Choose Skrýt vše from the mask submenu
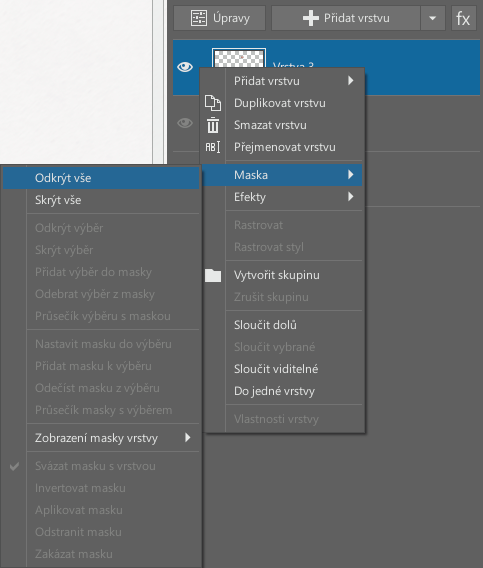The image size is (483, 568). pos(113,200)
